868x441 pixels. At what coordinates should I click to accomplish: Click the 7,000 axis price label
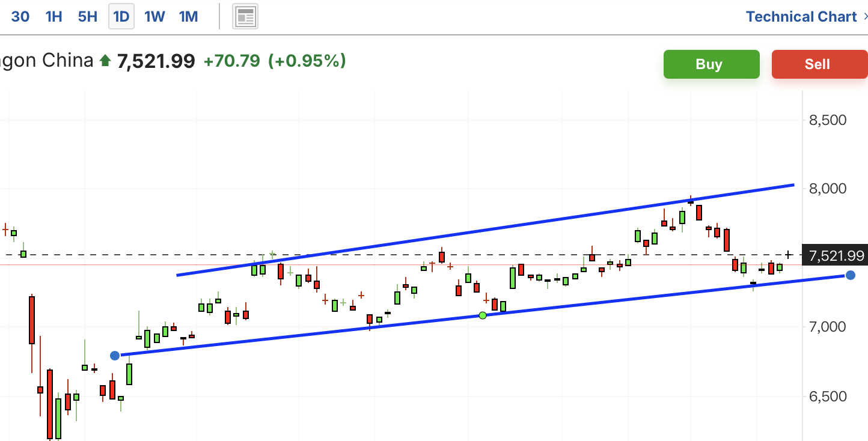point(828,327)
